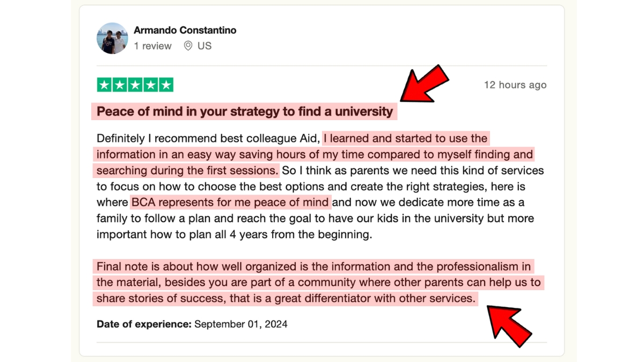The image size is (644, 362).
Task: Click the US country label
Action: point(204,46)
